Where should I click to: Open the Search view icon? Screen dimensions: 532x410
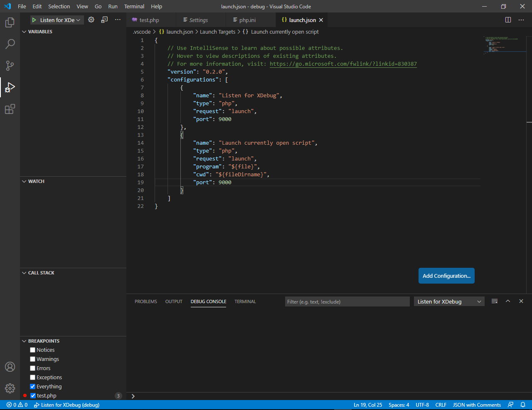(10, 44)
